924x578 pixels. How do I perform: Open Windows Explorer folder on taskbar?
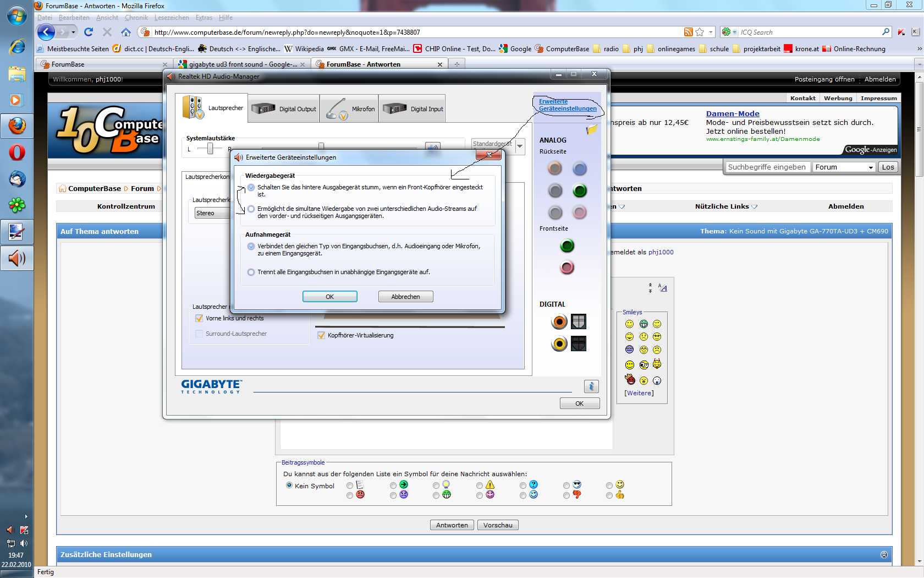click(16, 73)
